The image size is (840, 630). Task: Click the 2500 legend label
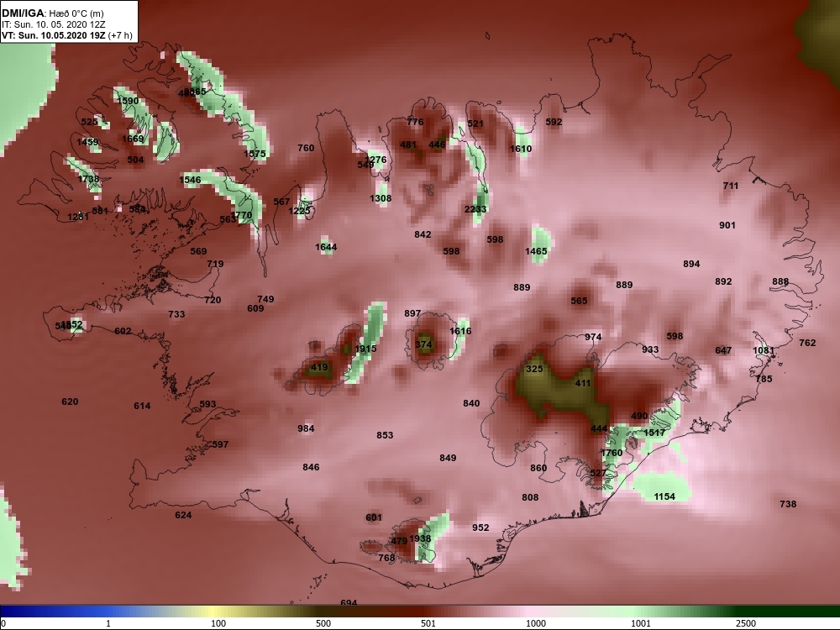[746, 623]
